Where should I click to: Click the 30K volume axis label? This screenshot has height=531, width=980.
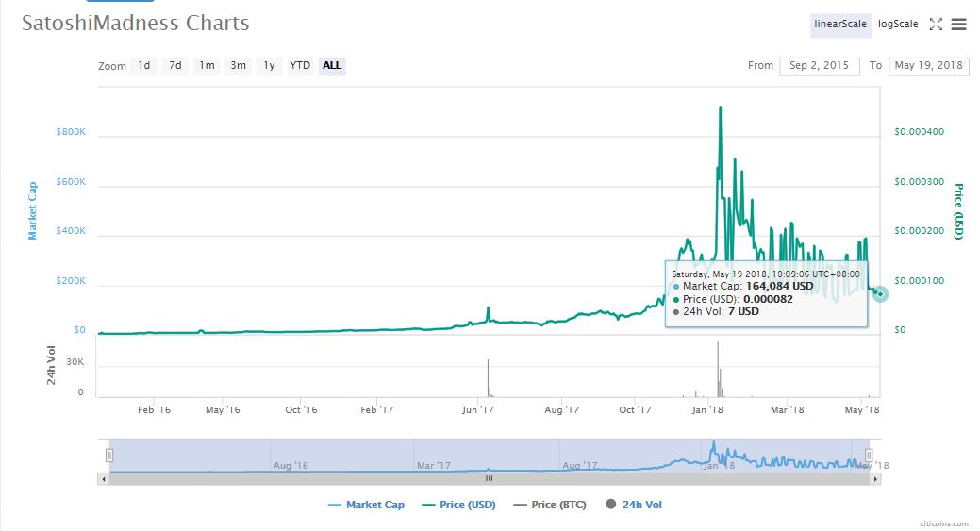click(75, 362)
